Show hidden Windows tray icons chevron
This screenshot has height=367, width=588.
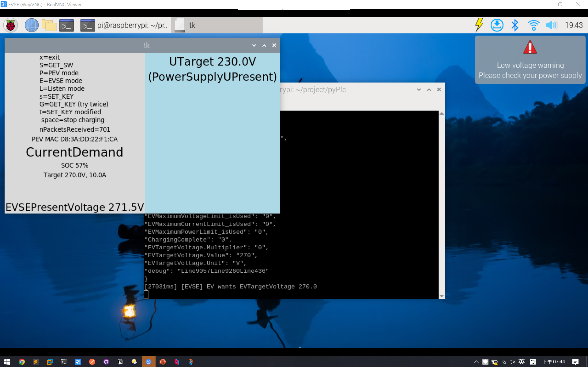[476, 362]
